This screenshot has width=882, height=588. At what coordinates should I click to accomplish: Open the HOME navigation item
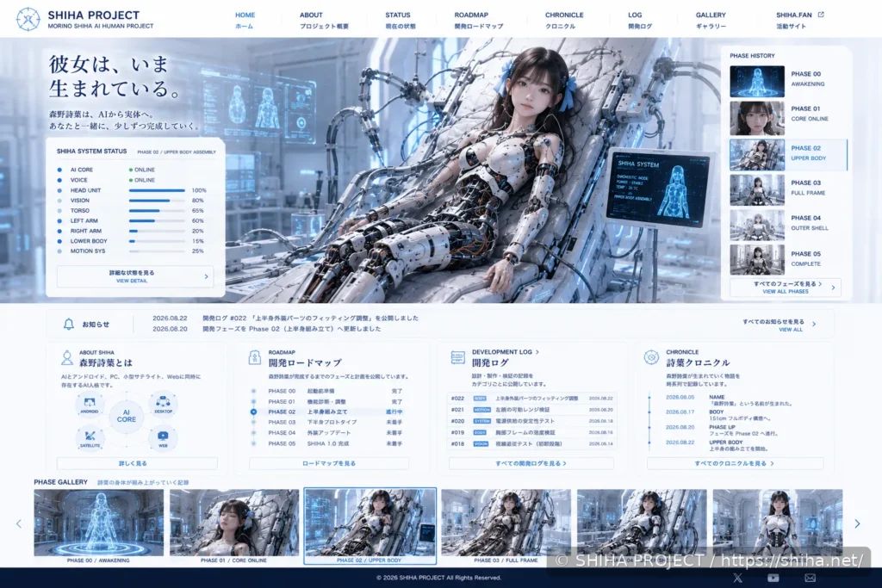point(245,21)
